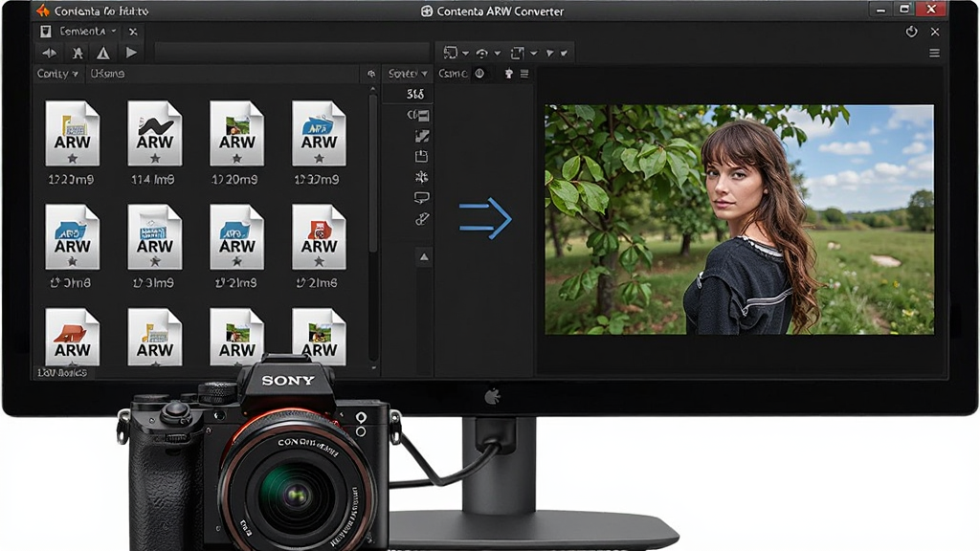Select the Csme tab in the preview panel

point(453,74)
